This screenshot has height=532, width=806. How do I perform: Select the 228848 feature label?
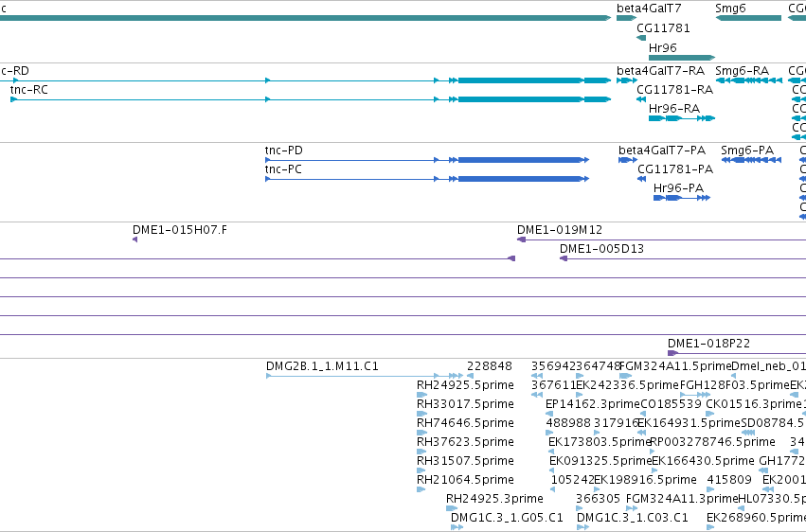490,366
